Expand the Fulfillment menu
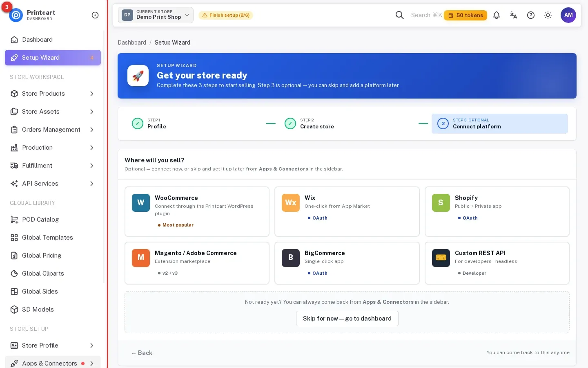Viewport: 588px width, 368px height. [x=53, y=166]
